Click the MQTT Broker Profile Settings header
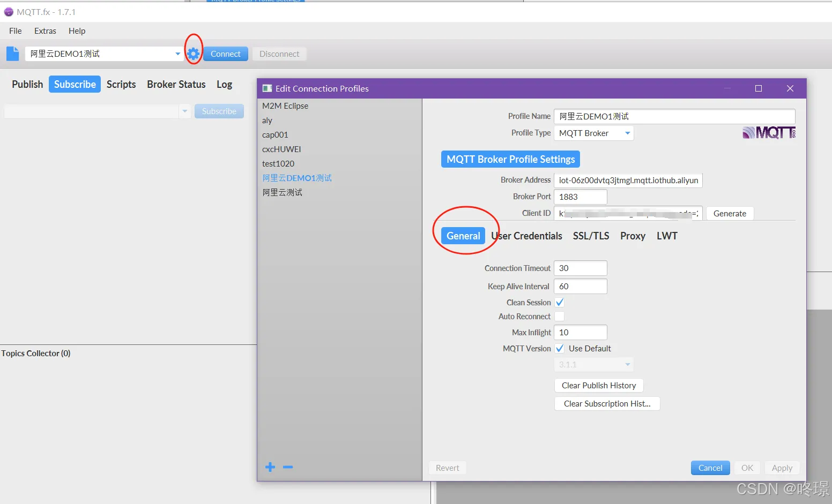 point(510,159)
